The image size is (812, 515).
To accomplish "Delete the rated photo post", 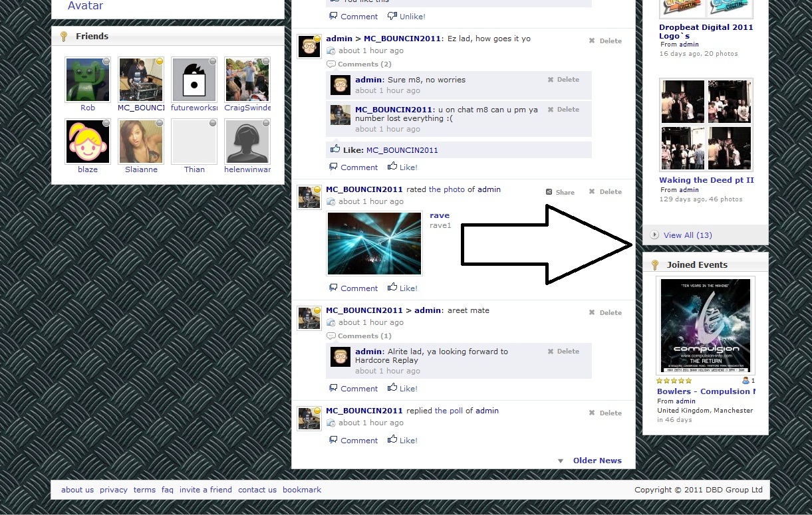I will pyautogui.click(x=605, y=191).
